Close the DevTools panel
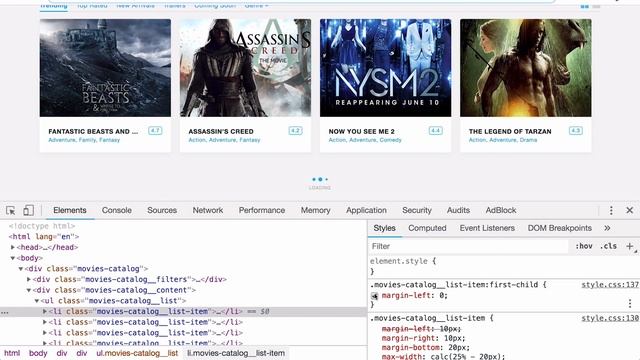 [x=629, y=210]
